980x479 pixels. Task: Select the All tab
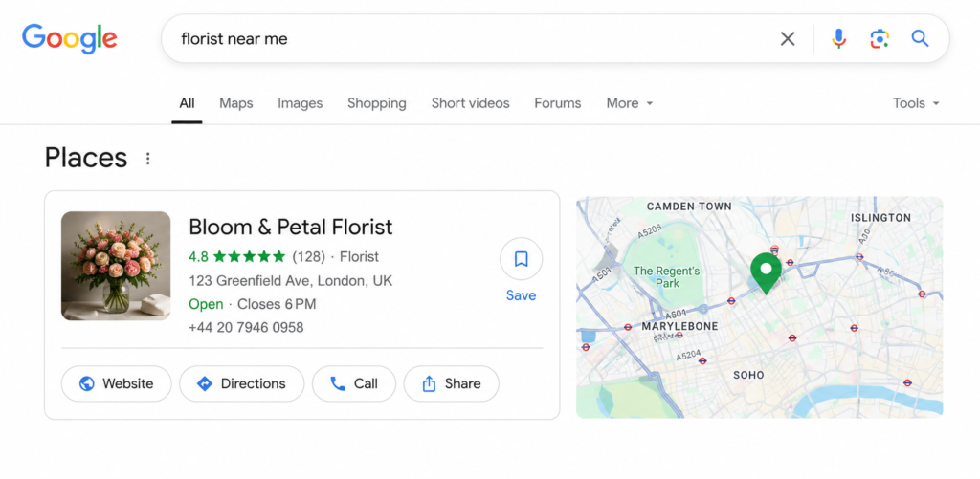(187, 103)
